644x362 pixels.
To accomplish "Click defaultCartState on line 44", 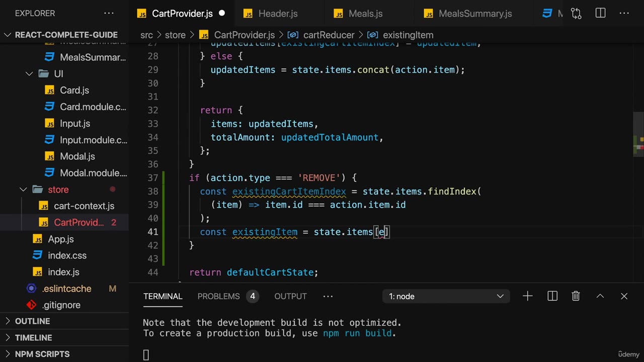I will coord(270,273).
